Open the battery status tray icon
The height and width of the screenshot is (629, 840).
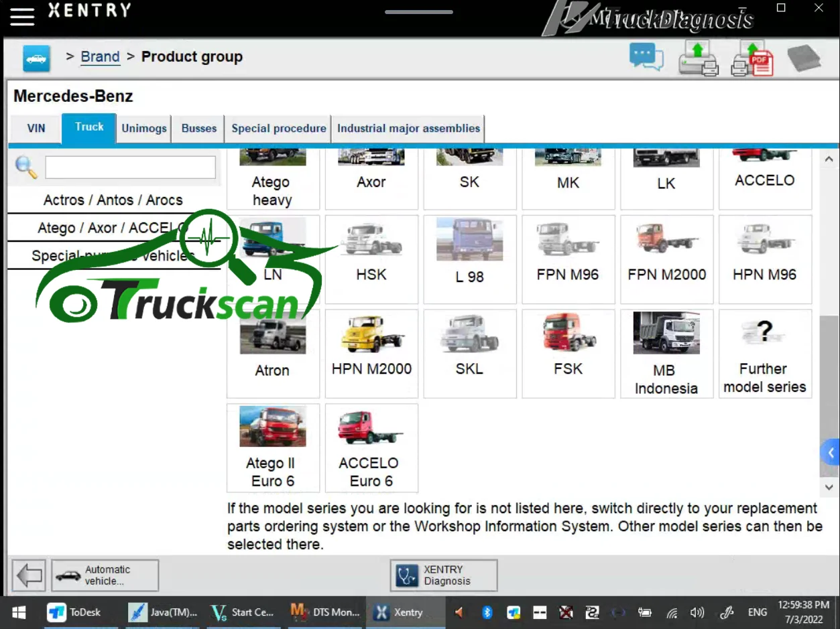(x=645, y=612)
